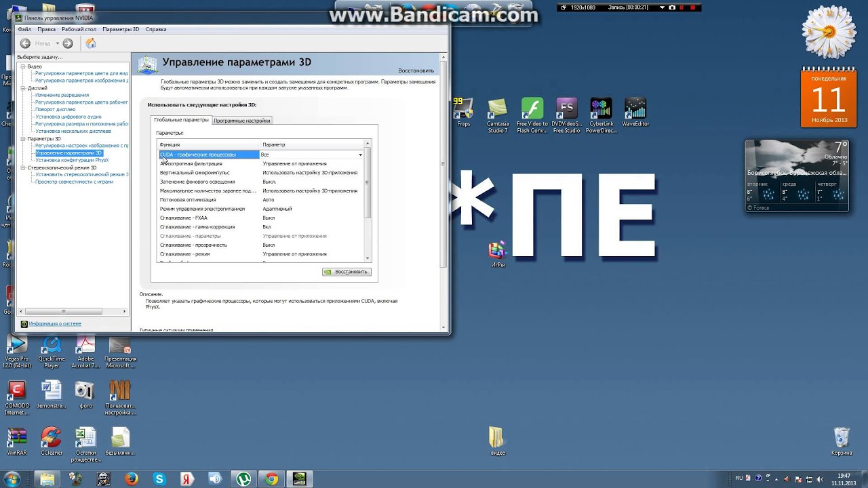Select the Сглаживание - FXAA row

261,218
